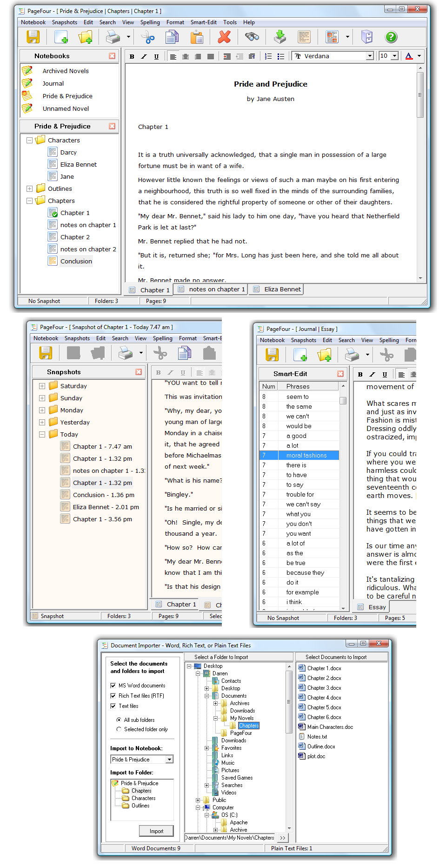Open snapshot Chapter 1 - 7.47 am
Image resolution: width=446 pixels, height=868 pixels.
click(102, 446)
